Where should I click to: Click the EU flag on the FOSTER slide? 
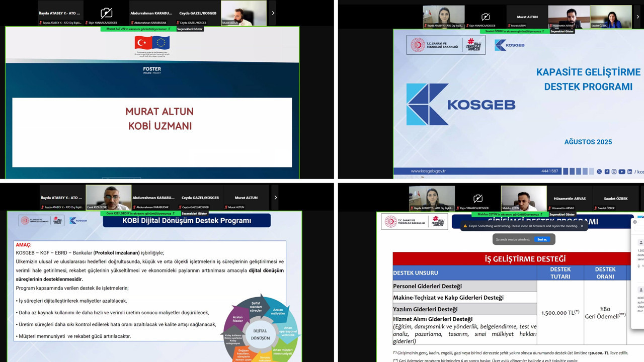(x=161, y=43)
